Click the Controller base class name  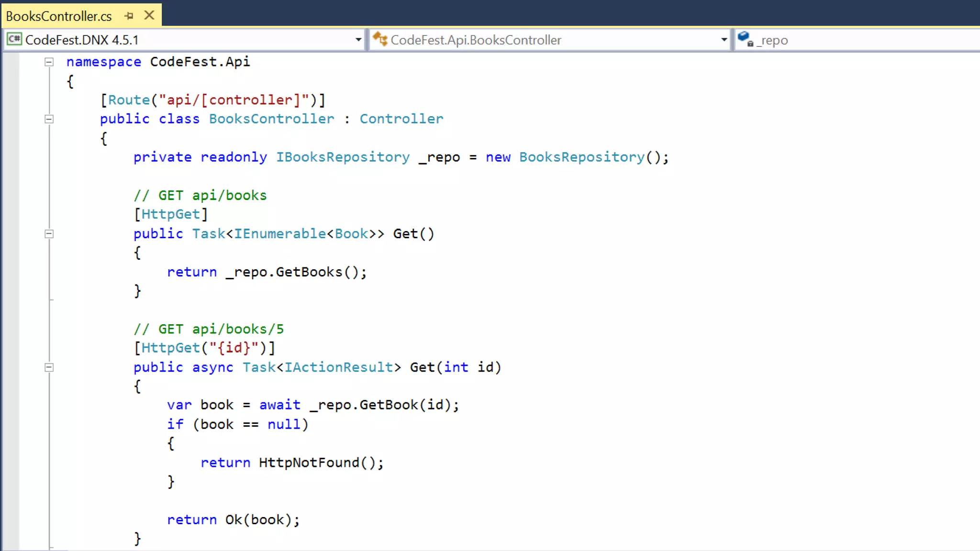pyautogui.click(x=401, y=119)
